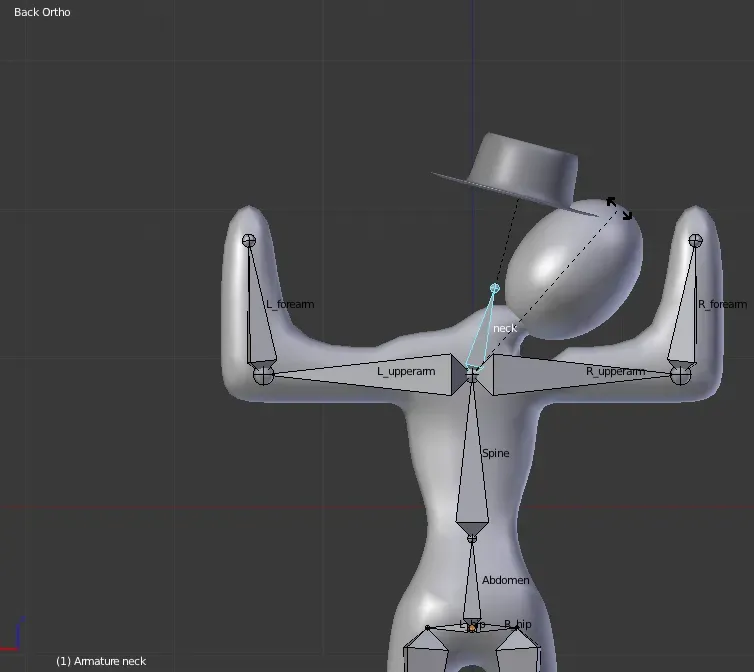The width and height of the screenshot is (754, 672).
Task: Click the orange origin dot at the hips
Action: [472, 628]
